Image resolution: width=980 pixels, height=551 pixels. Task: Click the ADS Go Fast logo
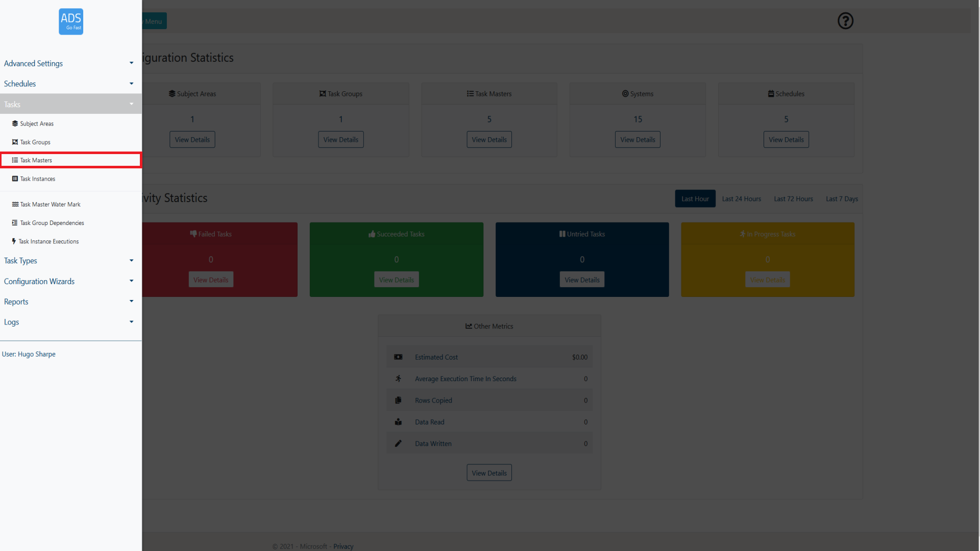[71, 21]
